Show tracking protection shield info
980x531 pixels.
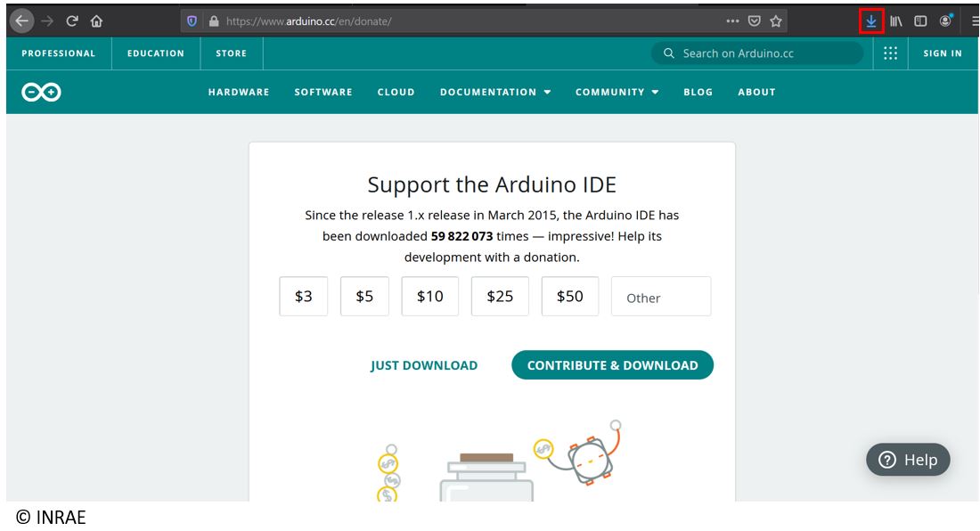[192, 21]
